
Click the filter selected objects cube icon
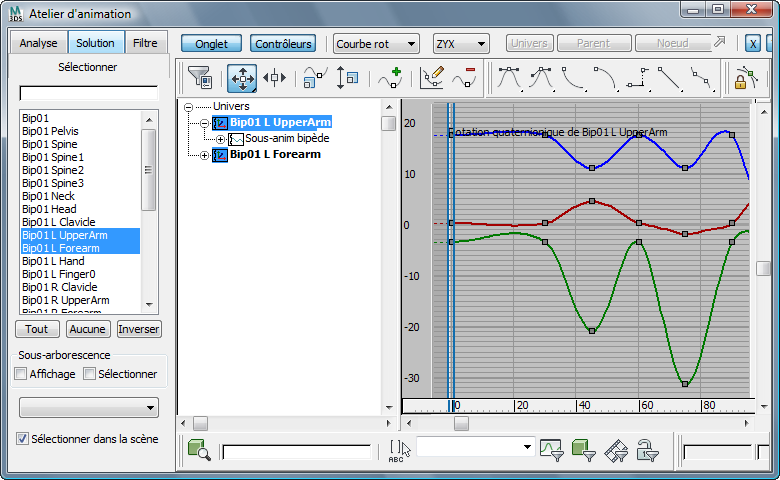pyautogui.click(x=584, y=450)
